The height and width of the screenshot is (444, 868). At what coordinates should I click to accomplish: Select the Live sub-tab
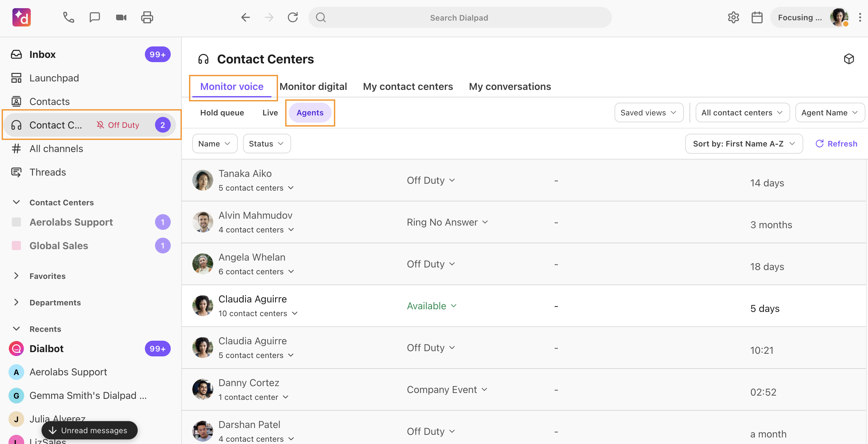tap(270, 112)
